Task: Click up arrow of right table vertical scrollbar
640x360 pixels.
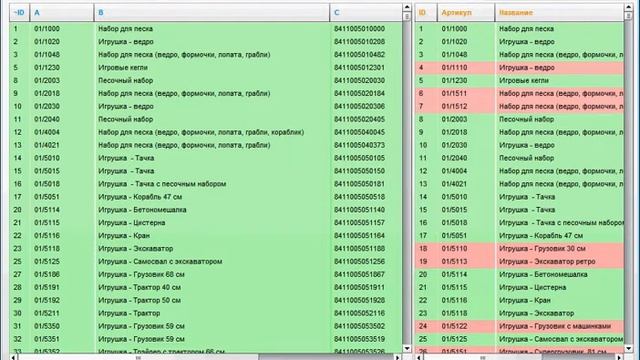Action: [629, 7]
